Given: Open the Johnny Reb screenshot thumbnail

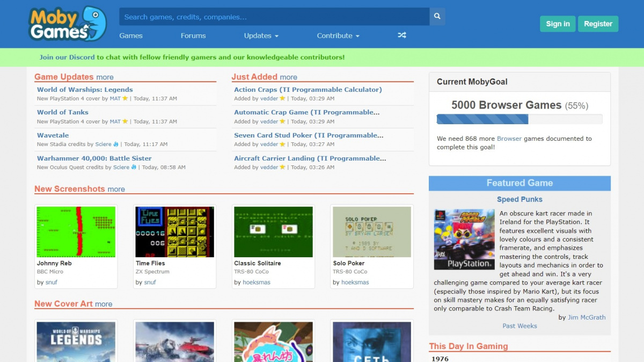Looking at the screenshot, I should [x=76, y=232].
